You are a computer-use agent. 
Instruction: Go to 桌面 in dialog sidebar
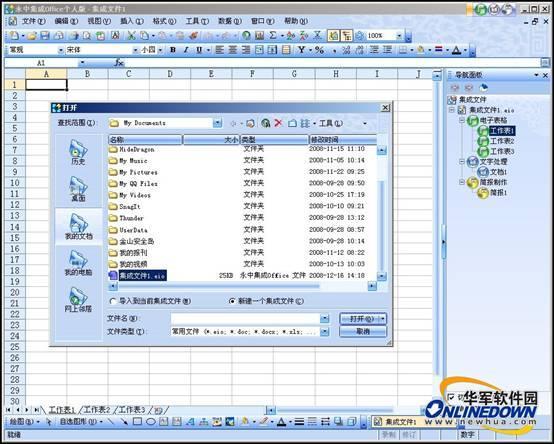tap(78, 189)
